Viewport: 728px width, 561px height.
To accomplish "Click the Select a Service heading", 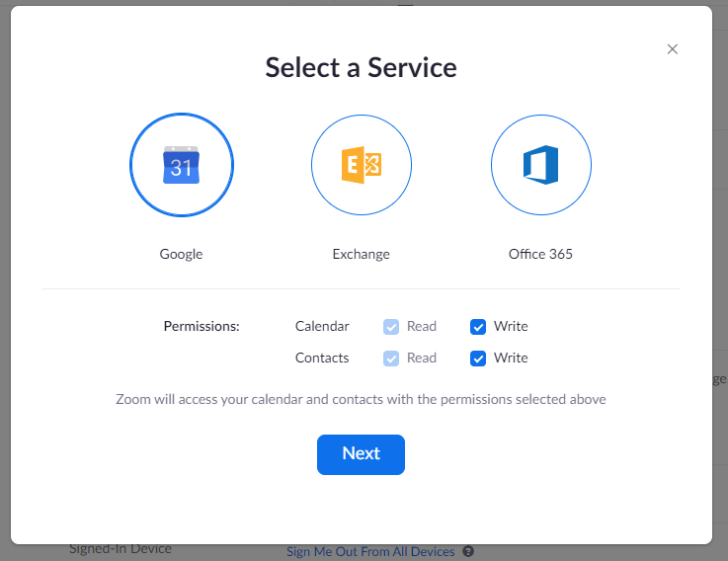I will 361,67.
